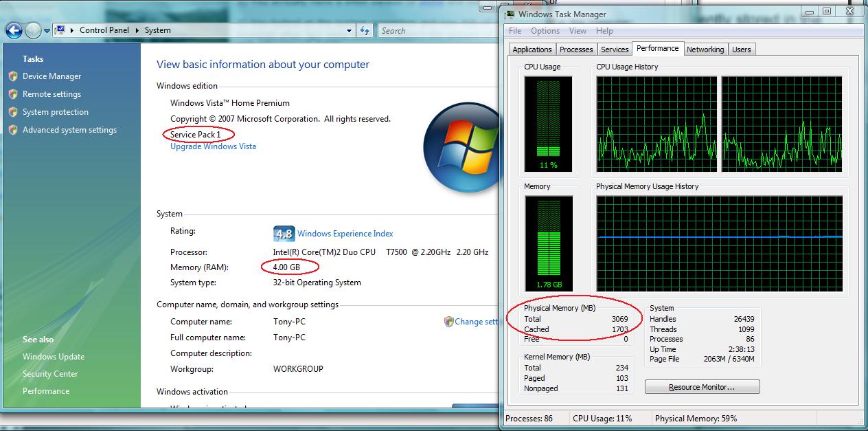Click the shield icon next to Change settings
The image size is (868, 431).
[x=449, y=322]
